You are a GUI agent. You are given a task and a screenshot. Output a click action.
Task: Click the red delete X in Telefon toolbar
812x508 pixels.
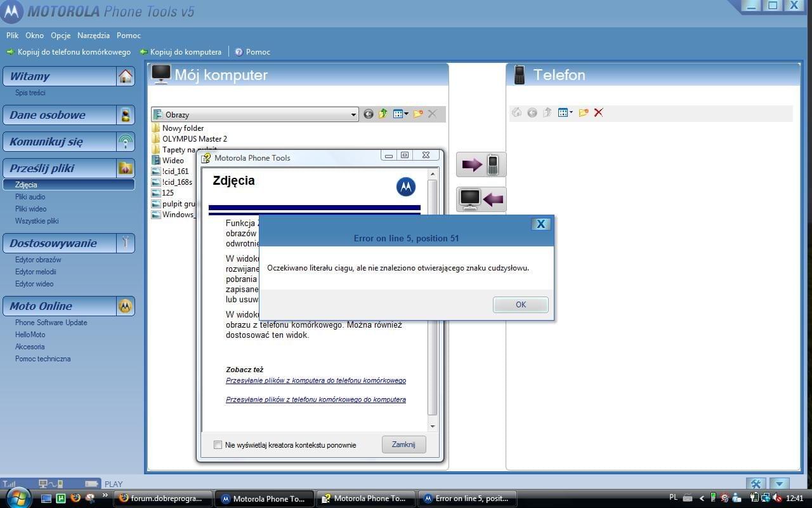coord(598,113)
